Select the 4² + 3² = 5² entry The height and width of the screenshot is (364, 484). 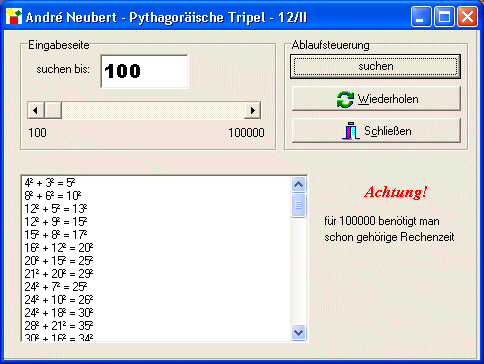tap(50, 183)
